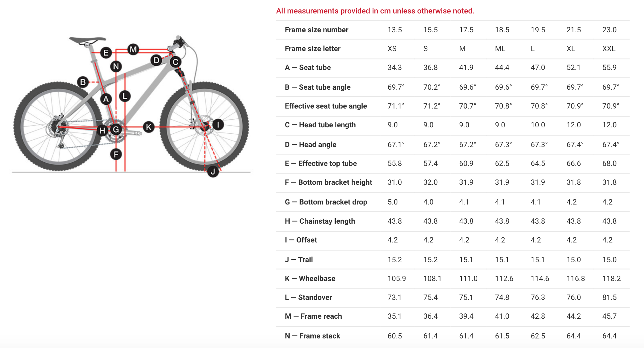Click the XXL frame size letter
The width and height of the screenshot is (644, 348).
click(609, 49)
